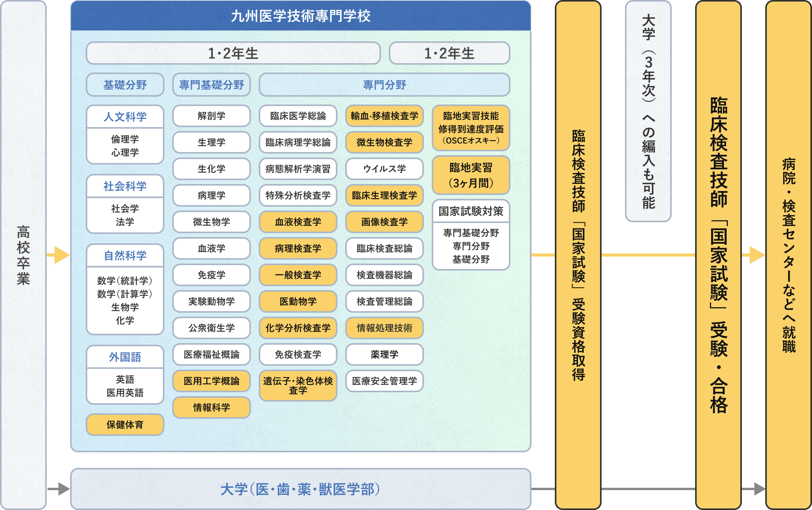Pick the 検査機器総論 box
The image size is (812, 510).
point(385,275)
